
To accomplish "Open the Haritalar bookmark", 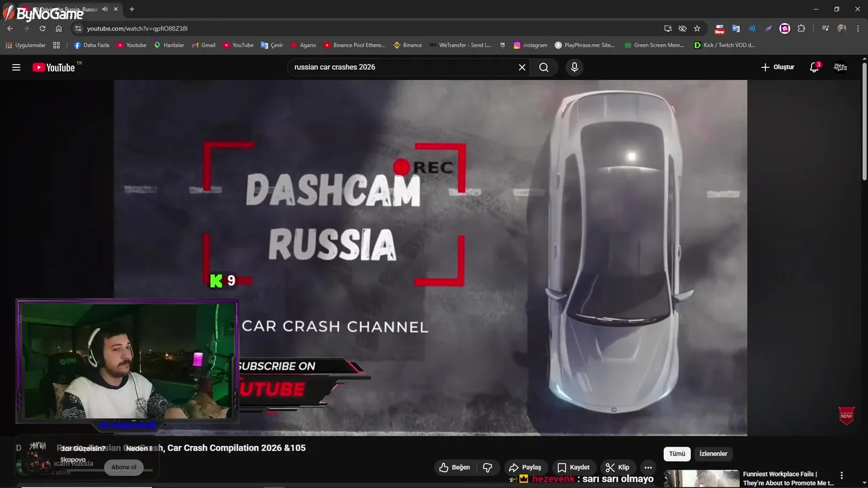I will [x=169, y=45].
